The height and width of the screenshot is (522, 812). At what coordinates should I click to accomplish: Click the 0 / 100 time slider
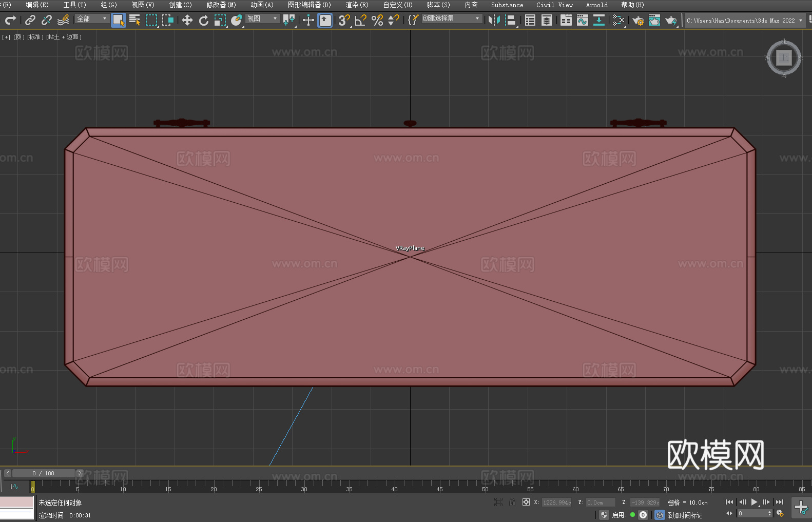(x=44, y=473)
